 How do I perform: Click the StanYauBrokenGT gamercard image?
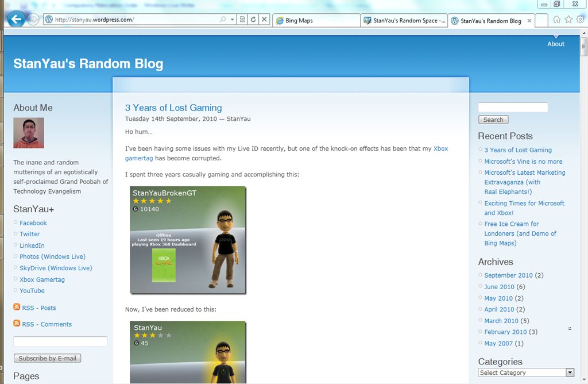click(x=188, y=240)
